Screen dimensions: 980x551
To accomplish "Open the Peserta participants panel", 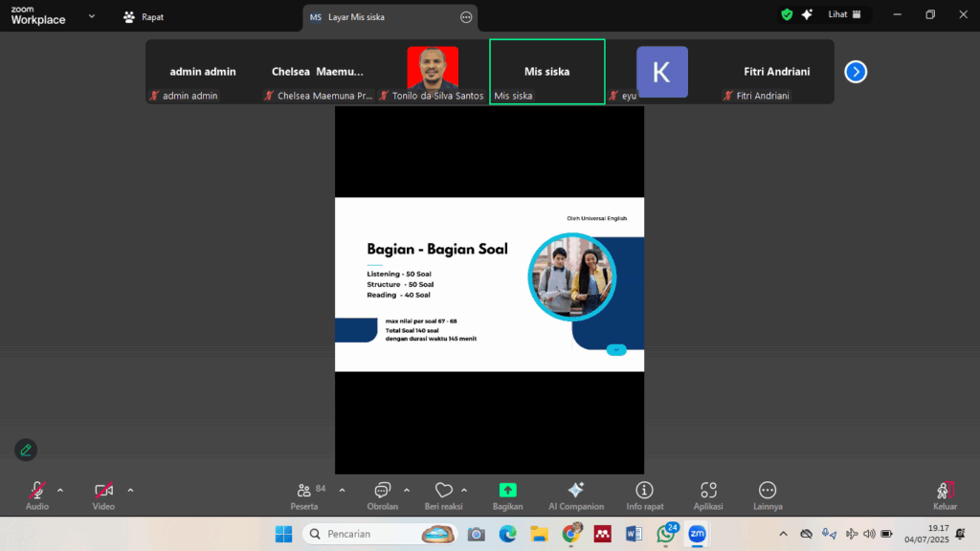I will point(304,494).
